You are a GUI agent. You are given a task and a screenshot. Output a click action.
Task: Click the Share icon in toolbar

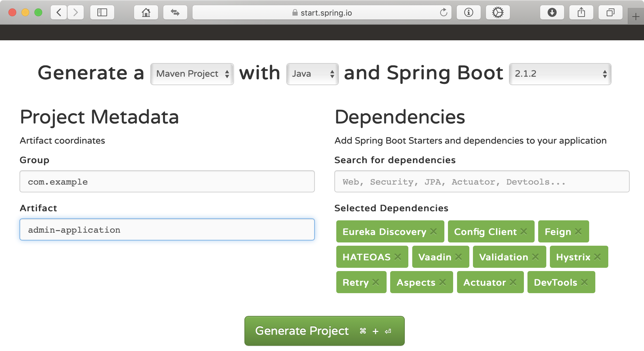coord(581,13)
